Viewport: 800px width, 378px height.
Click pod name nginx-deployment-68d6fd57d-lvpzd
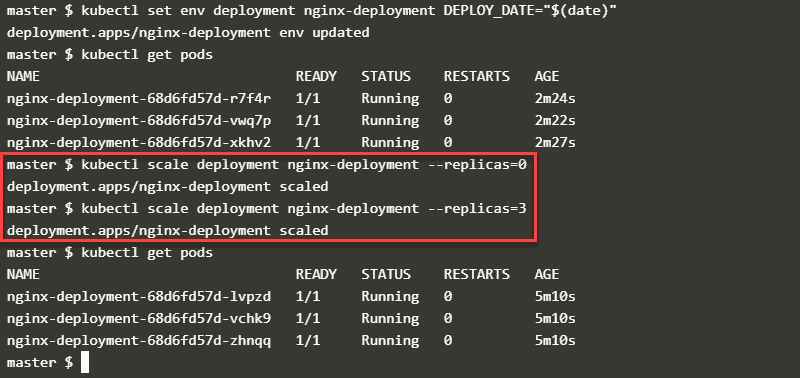click(x=139, y=296)
